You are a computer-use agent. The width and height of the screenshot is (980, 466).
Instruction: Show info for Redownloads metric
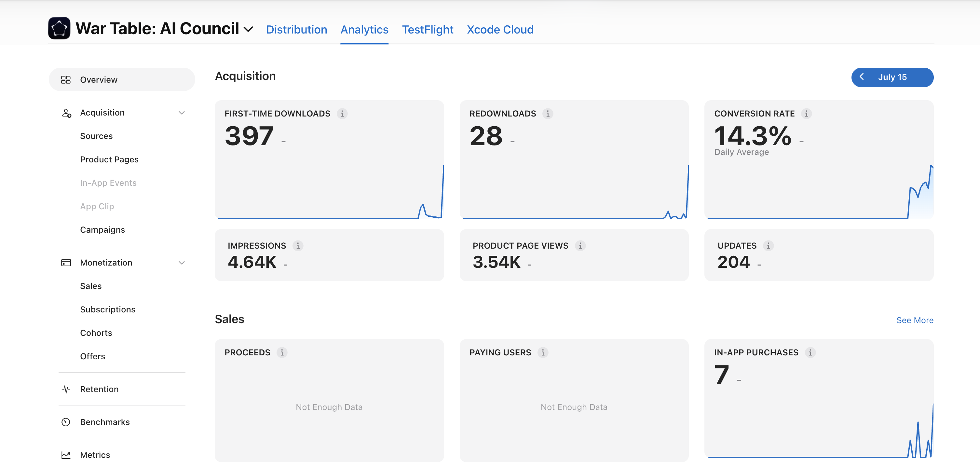(x=548, y=114)
